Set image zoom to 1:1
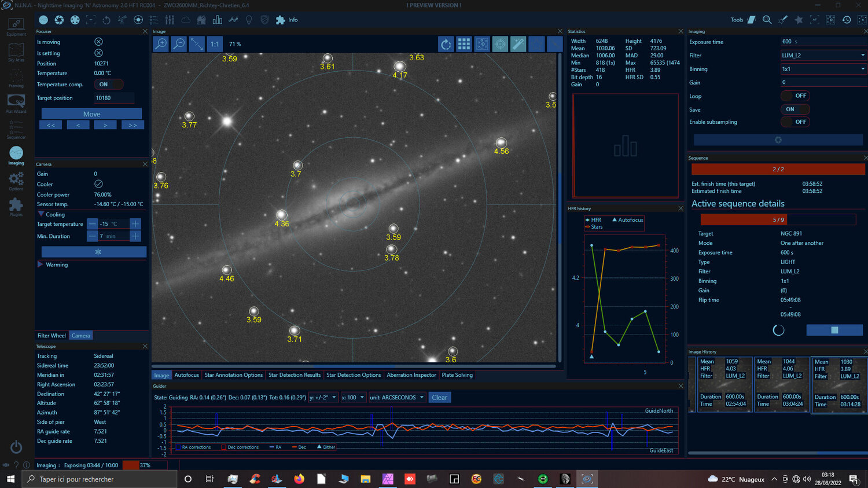This screenshot has height=488, width=868. tap(215, 44)
